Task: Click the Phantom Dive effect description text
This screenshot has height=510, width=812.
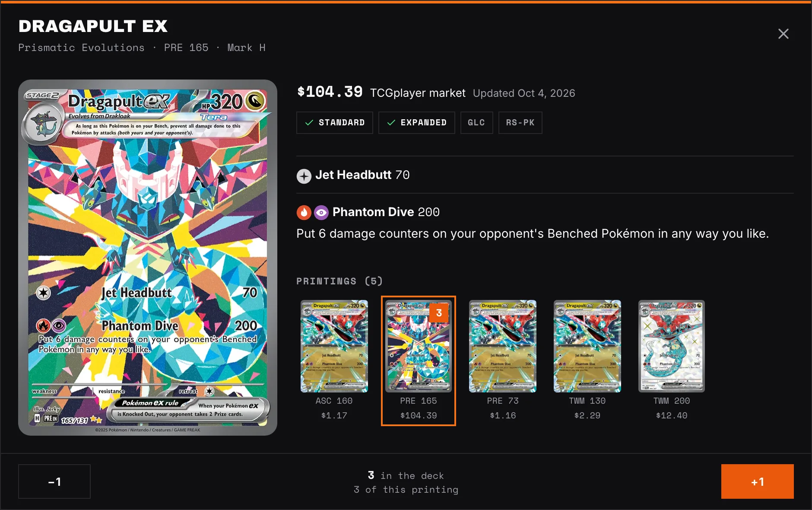Action: click(533, 234)
